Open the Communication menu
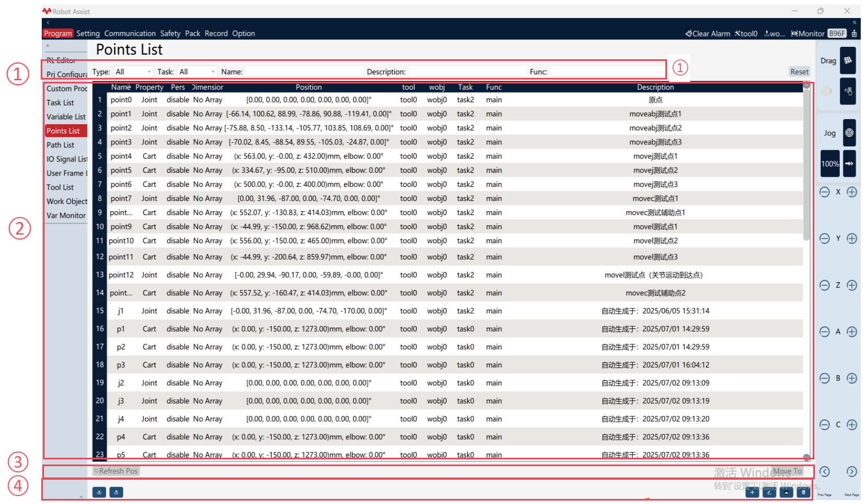This screenshot has height=504, width=863. pos(130,33)
